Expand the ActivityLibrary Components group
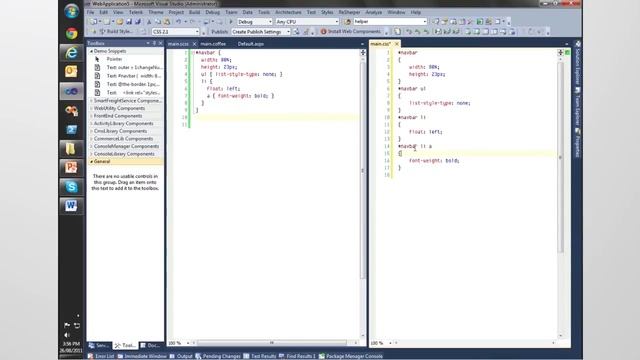640x360 pixels. point(91,123)
